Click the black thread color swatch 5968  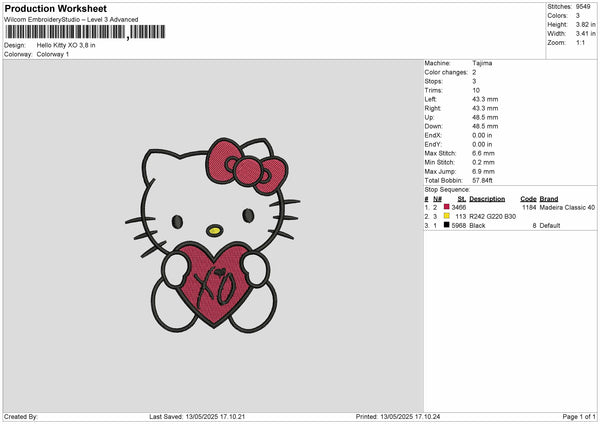446,225
